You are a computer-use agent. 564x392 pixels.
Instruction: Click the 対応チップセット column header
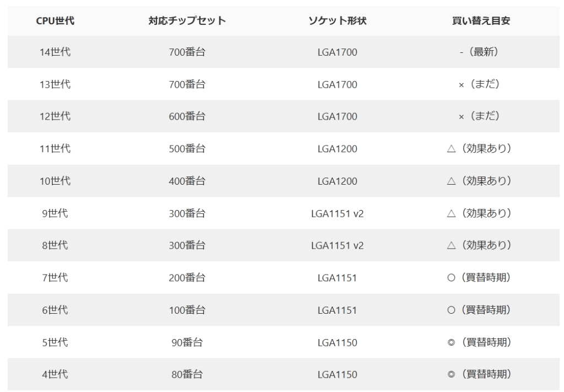point(187,22)
